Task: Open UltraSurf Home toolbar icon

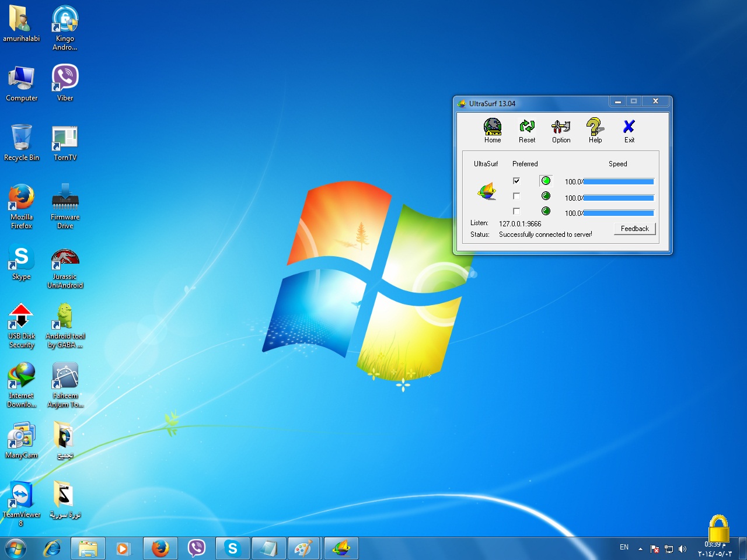Action: coord(493,131)
